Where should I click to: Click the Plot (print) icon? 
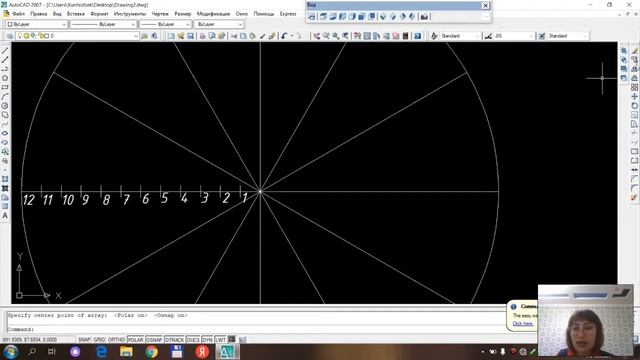tap(202, 36)
